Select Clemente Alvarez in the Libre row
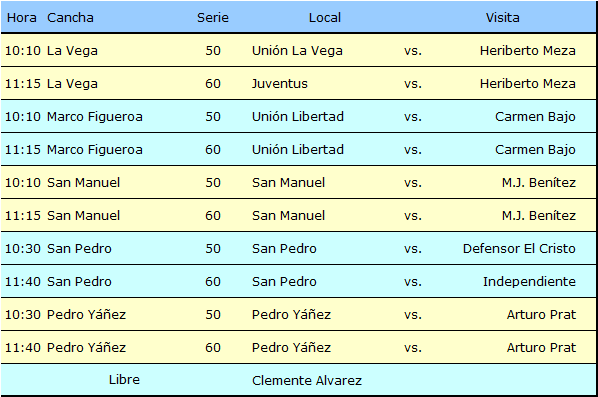 point(307,381)
